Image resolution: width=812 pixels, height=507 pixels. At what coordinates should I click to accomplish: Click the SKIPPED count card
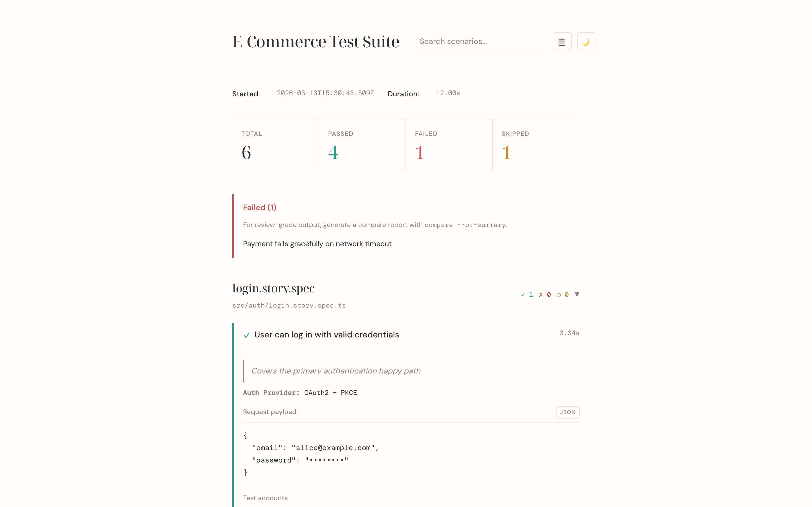point(536,145)
